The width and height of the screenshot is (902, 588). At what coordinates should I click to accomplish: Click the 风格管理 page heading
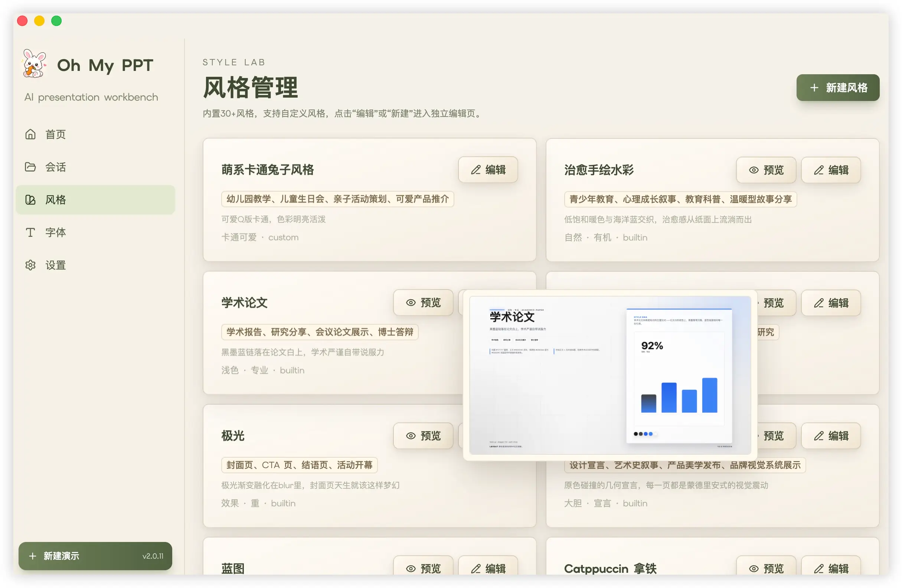[x=251, y=88]
